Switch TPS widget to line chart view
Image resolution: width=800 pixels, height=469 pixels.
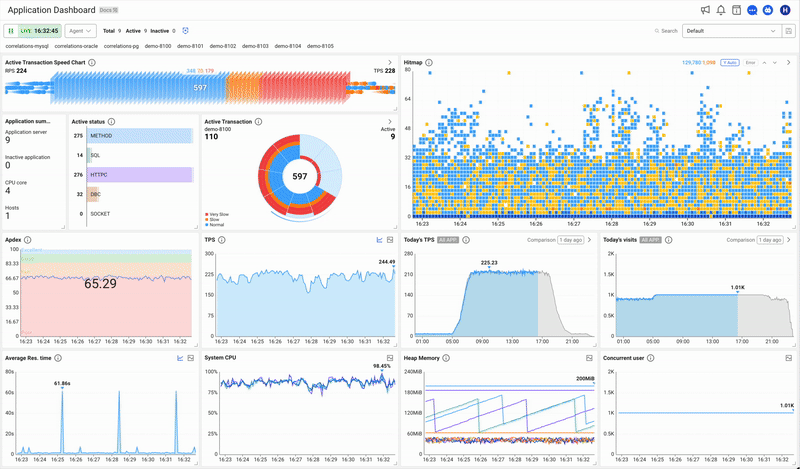[380, 240]
